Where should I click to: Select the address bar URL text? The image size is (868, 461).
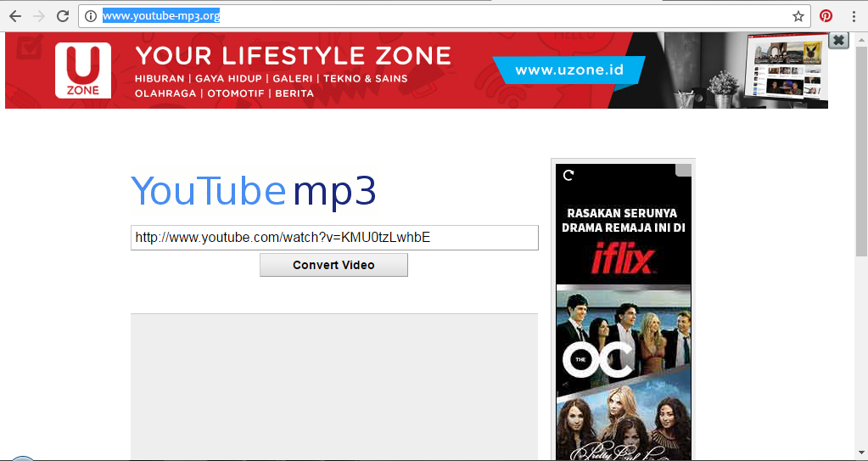click(161, 16)
